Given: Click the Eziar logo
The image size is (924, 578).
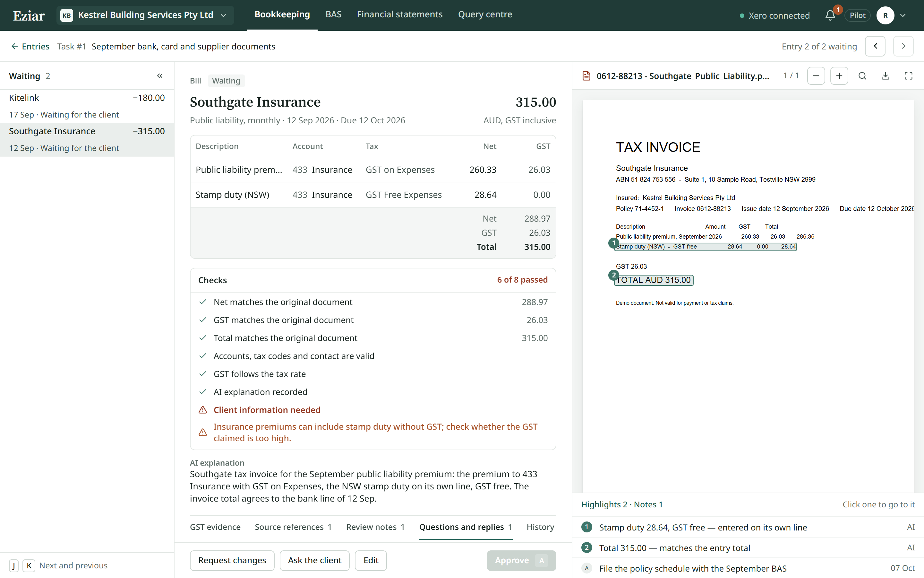Looking at the screenshot, I should (29, 15).
